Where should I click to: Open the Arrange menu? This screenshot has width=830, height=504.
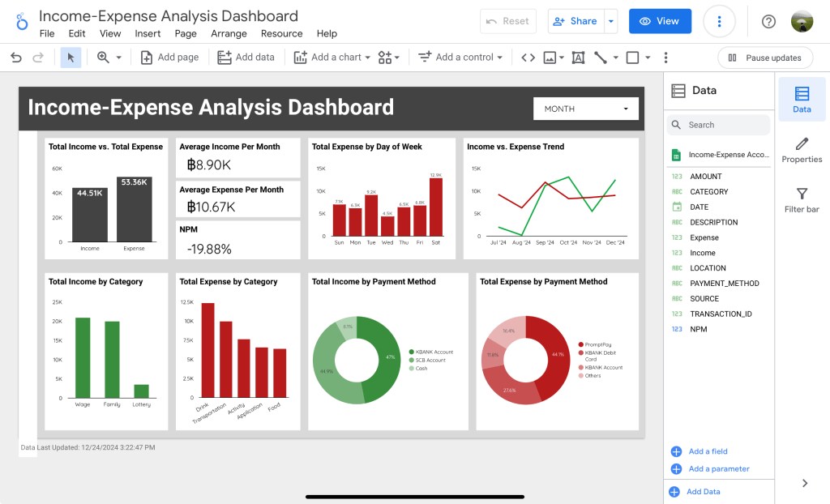[229, 34]
